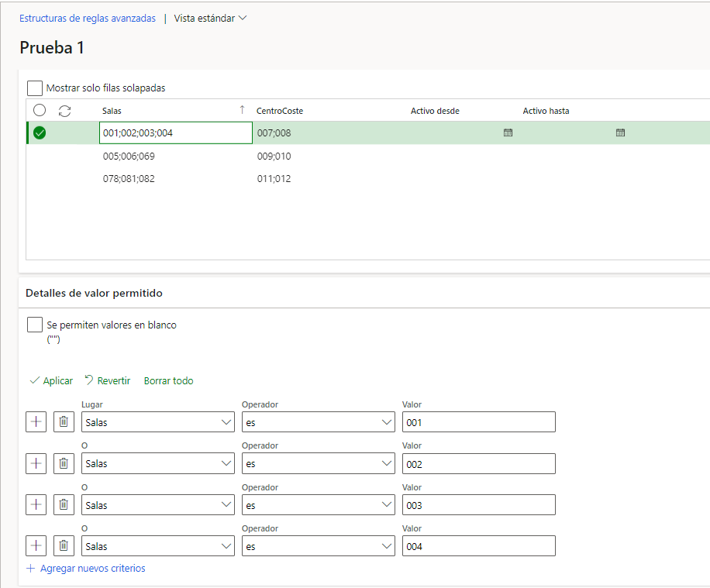Click the refresh icon in grid header
Image resolution: width=710 pixels, height=588 pixels.
pos(65,111)
